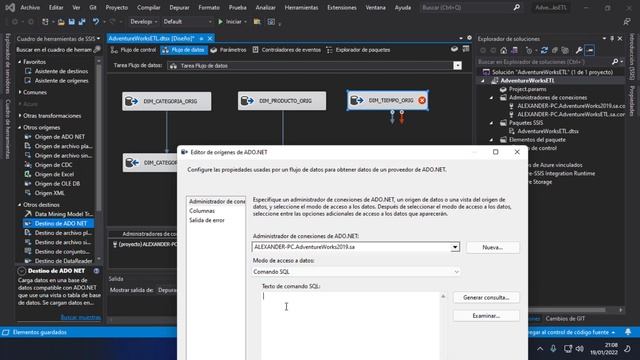Start the package with the Iniciar button
The image size is (640, 360).
click(230, 22)
